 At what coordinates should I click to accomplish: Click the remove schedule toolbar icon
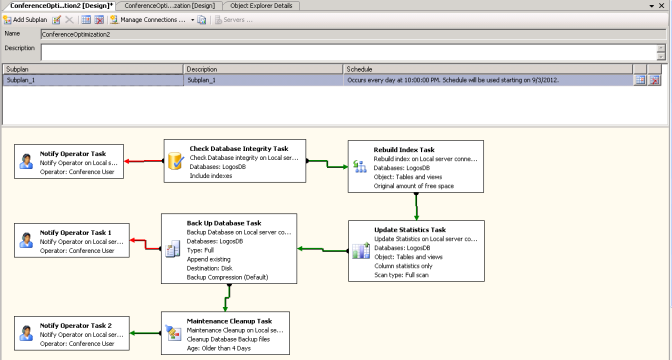click(99, 20)
